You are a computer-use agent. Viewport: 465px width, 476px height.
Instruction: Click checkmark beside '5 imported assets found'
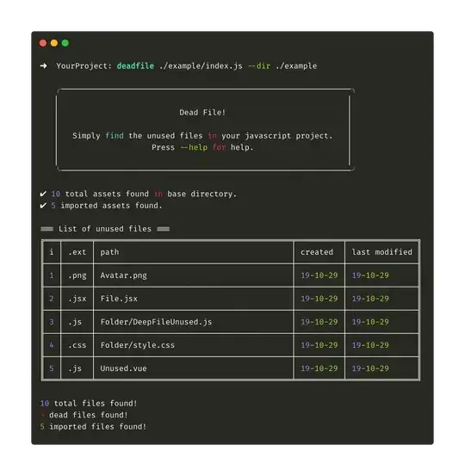(x=43, y=206)
